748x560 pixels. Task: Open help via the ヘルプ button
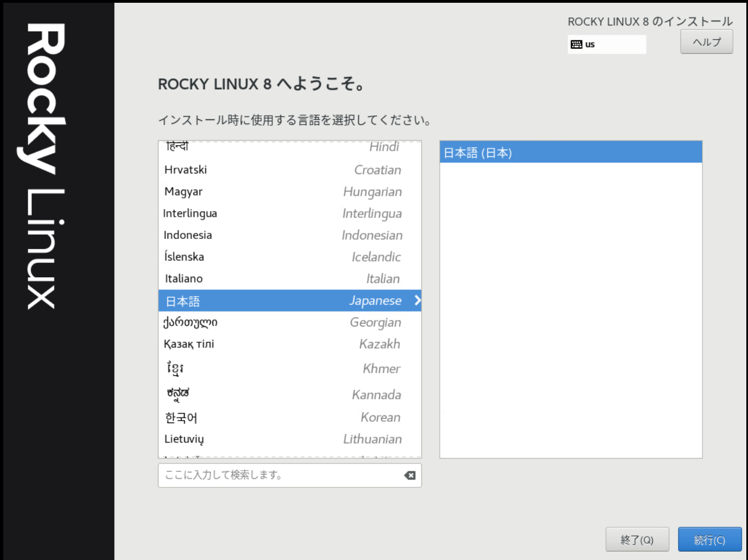coord(706,42)
